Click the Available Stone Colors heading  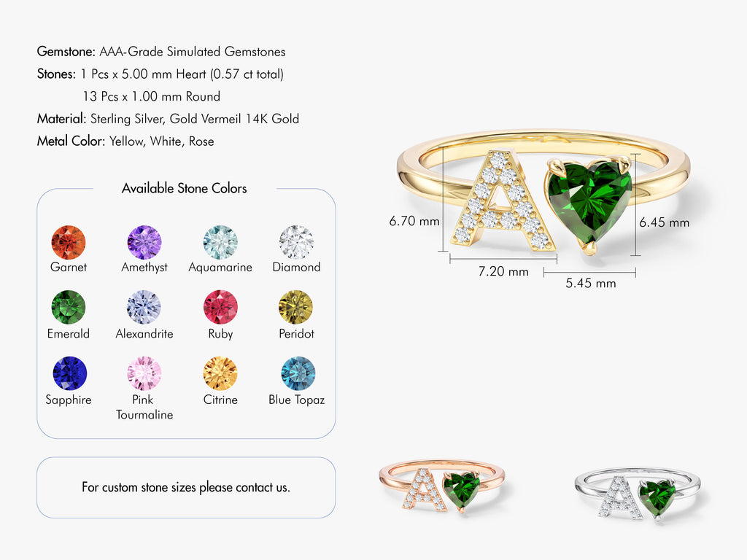point(185,188)
